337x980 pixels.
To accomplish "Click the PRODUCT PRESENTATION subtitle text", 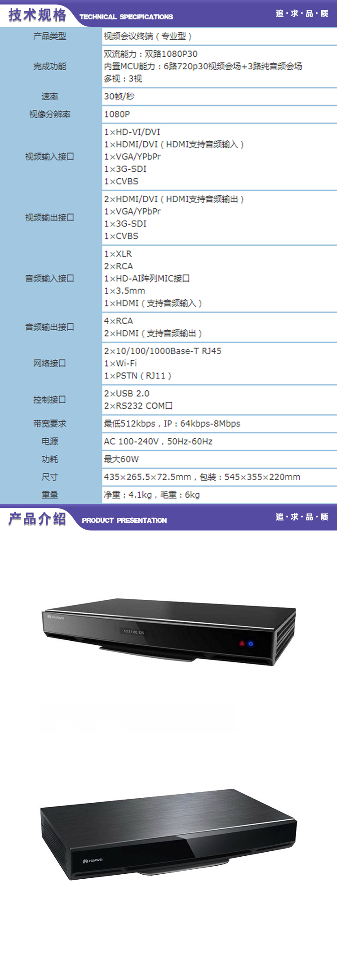I will 124,521.
